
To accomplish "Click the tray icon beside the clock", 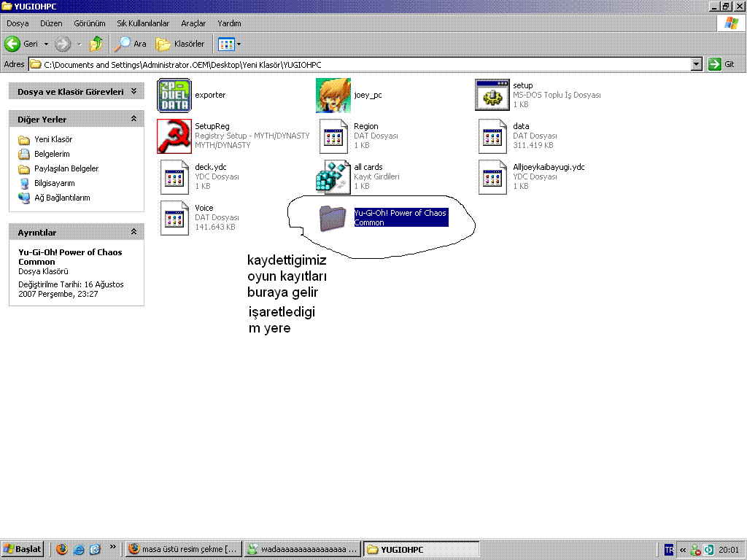I will tap(708, 550).
